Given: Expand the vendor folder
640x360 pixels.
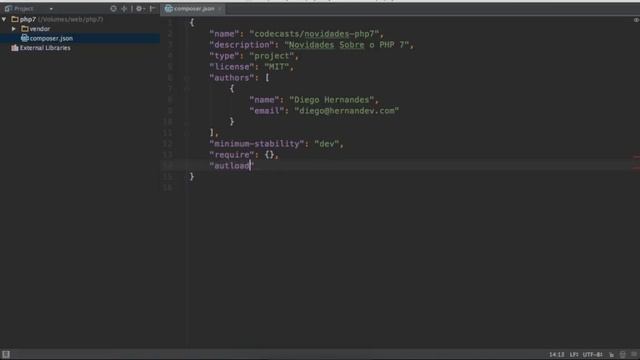Looking at the screenshot, I should [x=14, y=29].
